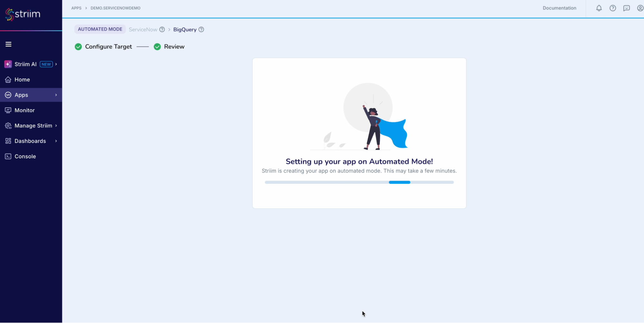
Task: Click the Striim logo
Action: click(x=23, y=14)
